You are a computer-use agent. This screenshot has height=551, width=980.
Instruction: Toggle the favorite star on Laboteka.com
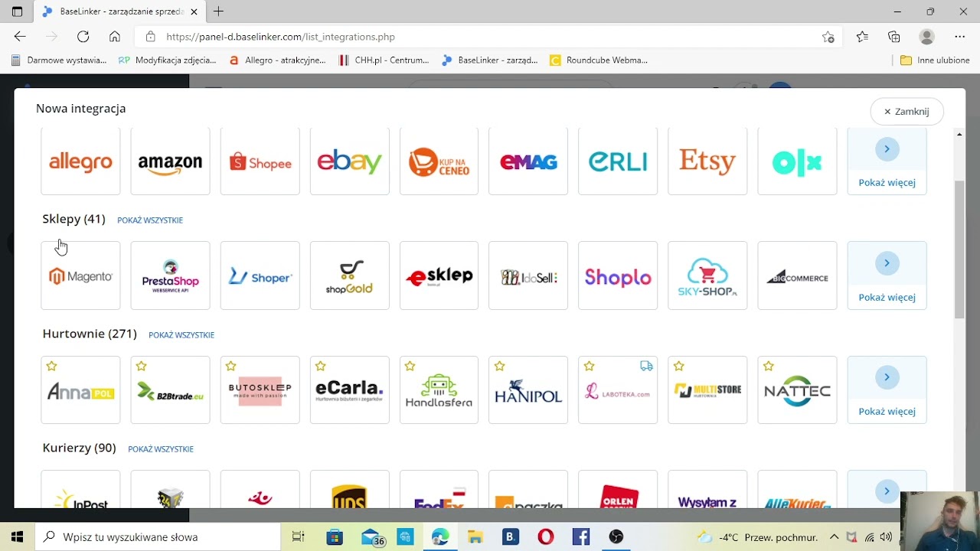(x=589, y=367)
